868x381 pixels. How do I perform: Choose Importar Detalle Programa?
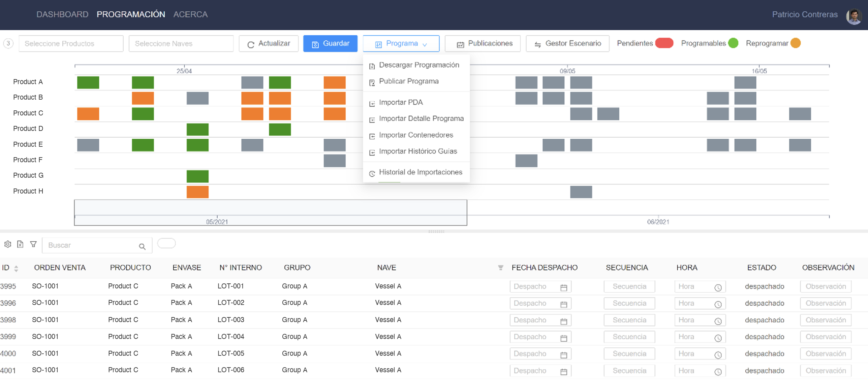(416, 118)
